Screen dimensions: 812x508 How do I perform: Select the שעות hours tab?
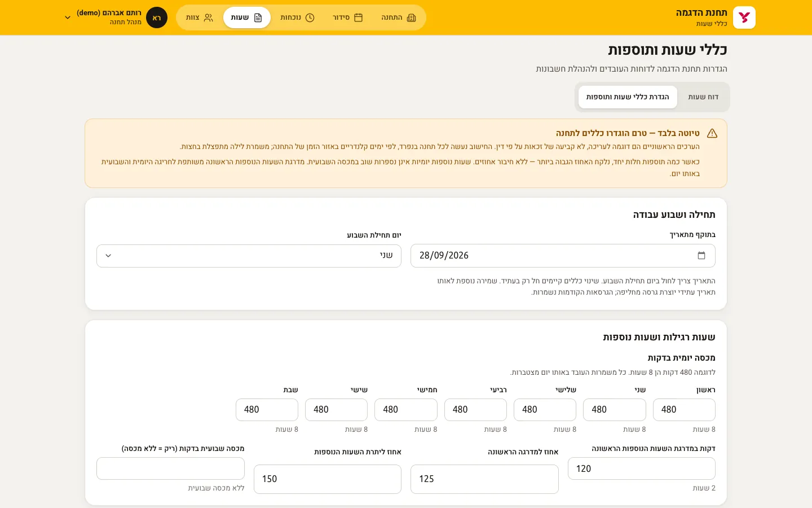pyautogui.click(x=247, y=17)
